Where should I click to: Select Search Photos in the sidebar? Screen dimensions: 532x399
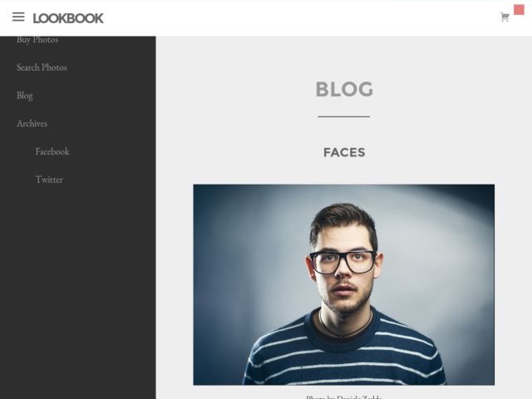42,67
